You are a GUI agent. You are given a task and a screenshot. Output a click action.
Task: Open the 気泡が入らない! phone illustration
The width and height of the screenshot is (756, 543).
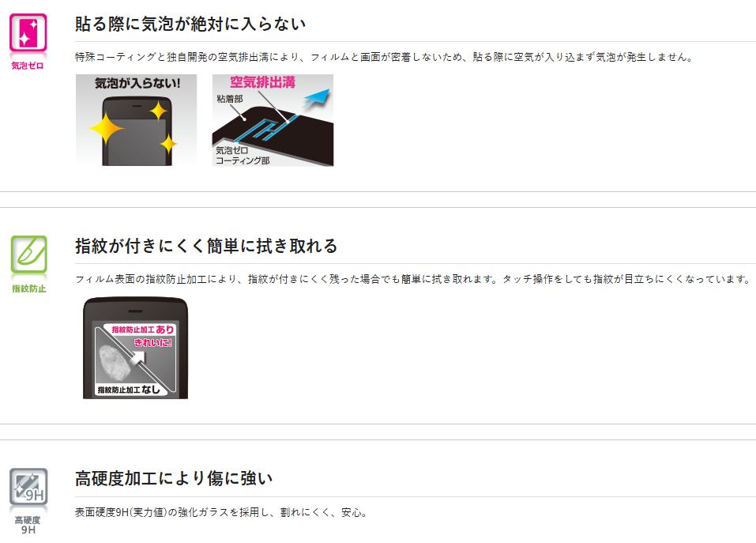click(x=136, y=120)
